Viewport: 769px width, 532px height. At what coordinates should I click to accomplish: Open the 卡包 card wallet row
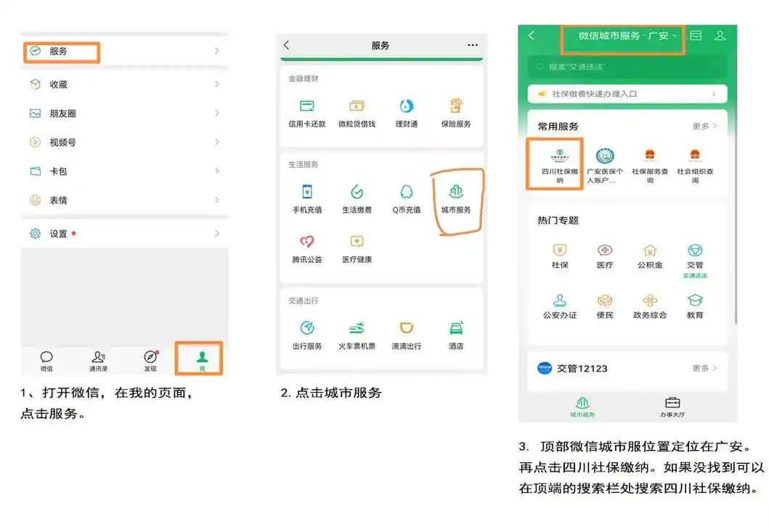[125, 171]
